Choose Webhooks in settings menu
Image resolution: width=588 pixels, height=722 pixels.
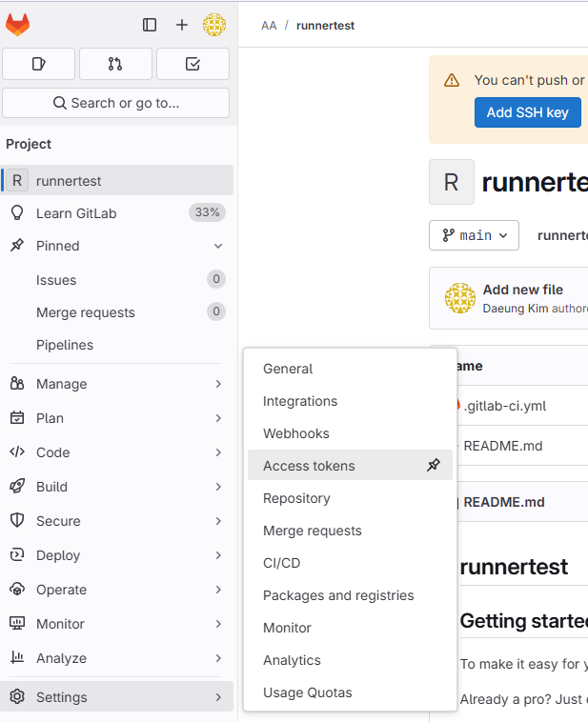(x=296, y=433)
